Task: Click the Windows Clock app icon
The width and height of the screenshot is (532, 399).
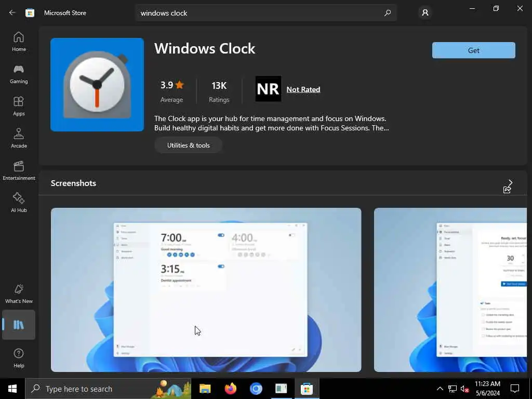Action: (x=97, y=85)
